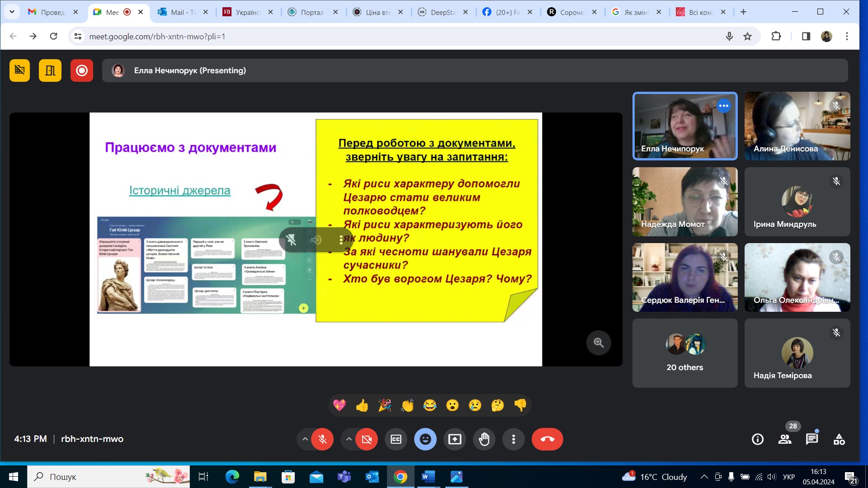Image resolution: width=868 pixels, height=488 pixels.
Task: Open Chrome three-dot menu
Action: (847, 36)
